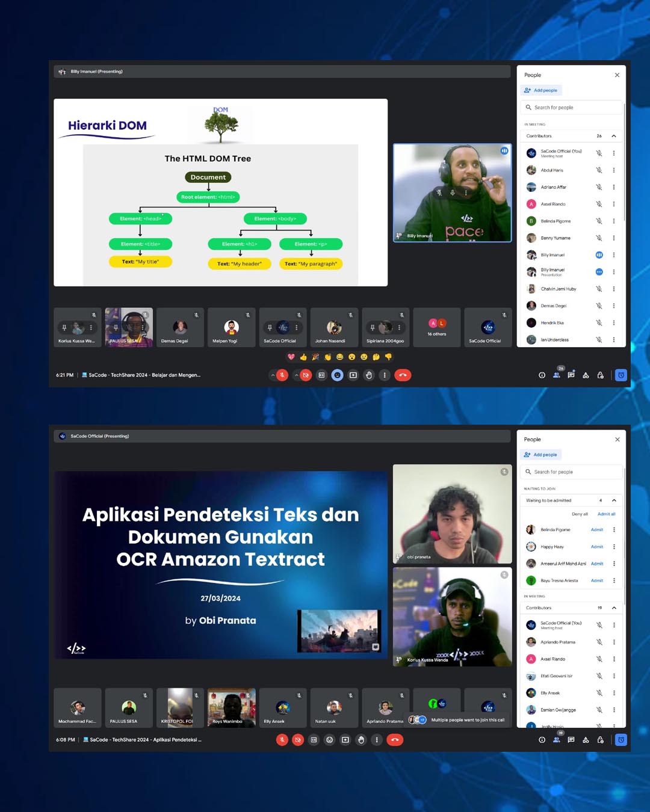This screenshot has width=650, height=812.
Task: Raise hand in the 6:21 PM meeting
Action: pyautogui.click(x=369, y=375)
